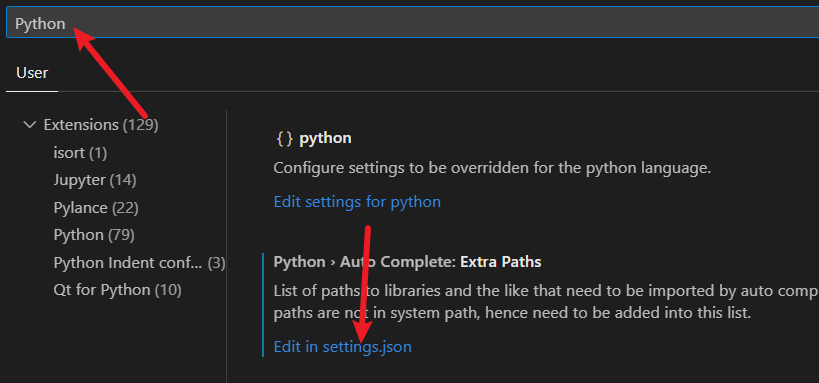Screen dimensions: 819x383
Task: Select Python Auto Complete: Extra Paths title
Action: [407, 262]
